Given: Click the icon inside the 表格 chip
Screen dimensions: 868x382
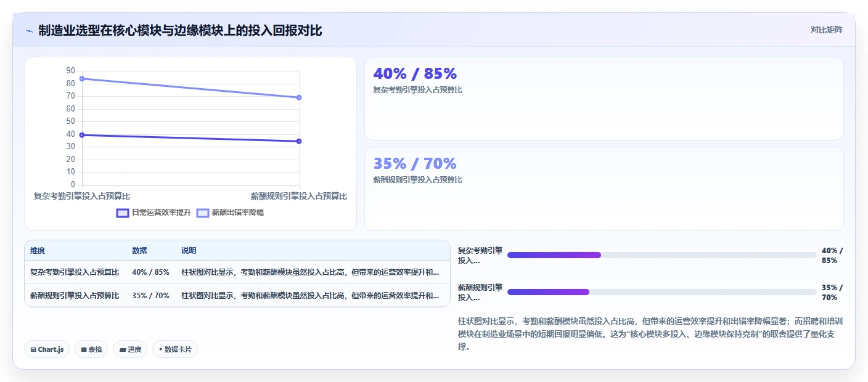Looking at the screenshot, I should pos(83,349).
